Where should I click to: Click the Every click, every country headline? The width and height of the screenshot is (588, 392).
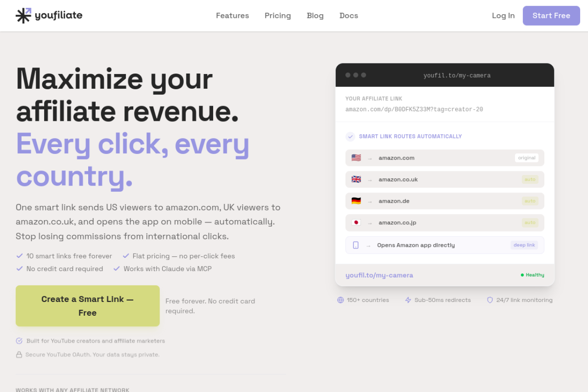pos(133,160)
